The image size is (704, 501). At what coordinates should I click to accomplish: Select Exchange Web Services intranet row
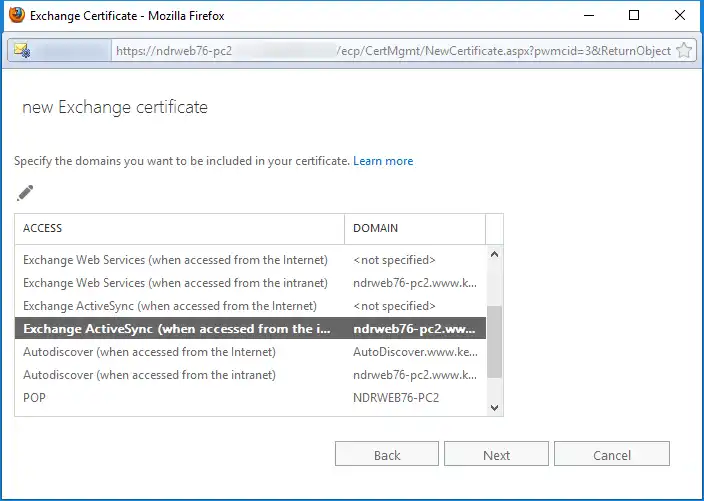[251, 283]
